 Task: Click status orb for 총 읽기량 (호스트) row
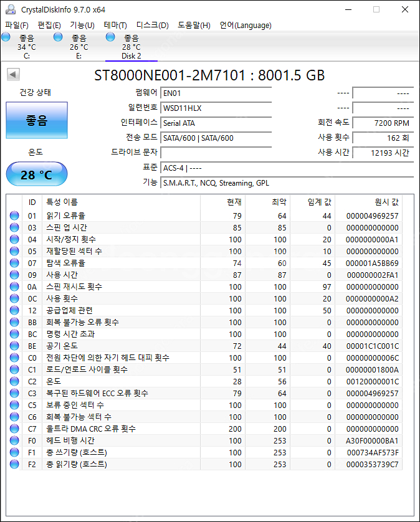[x=14, y=464]
